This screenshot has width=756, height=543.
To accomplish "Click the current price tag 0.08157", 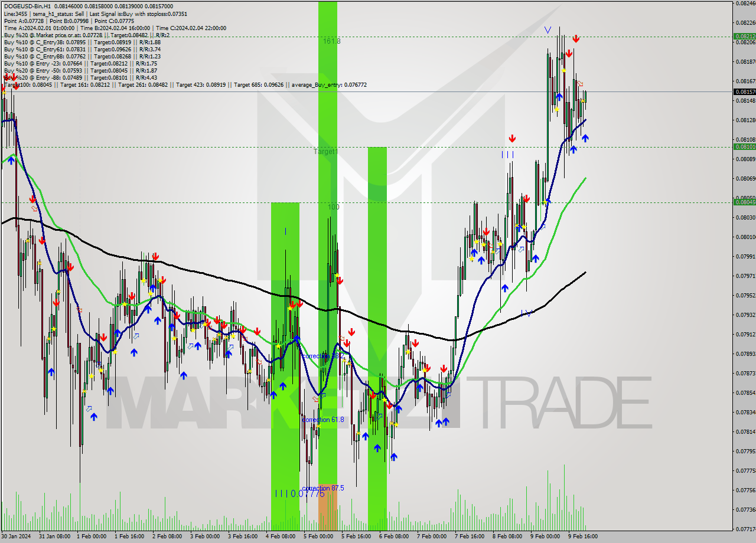I will coord(744,91).
